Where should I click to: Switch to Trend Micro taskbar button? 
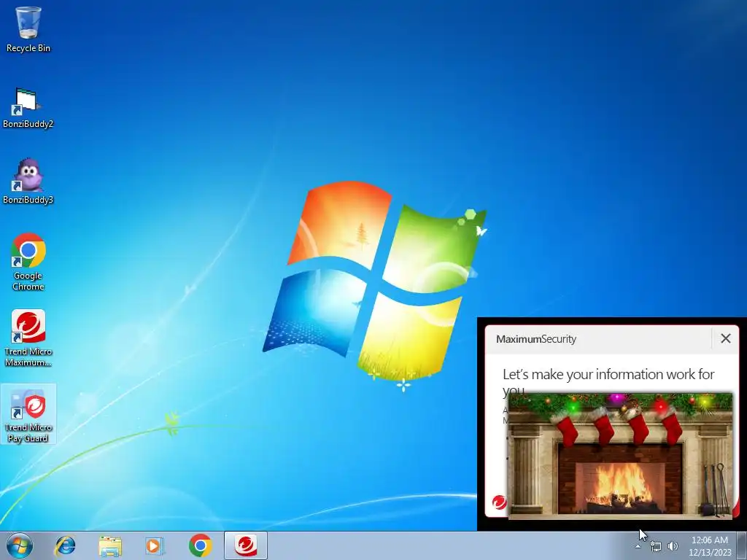coord(246,545)
